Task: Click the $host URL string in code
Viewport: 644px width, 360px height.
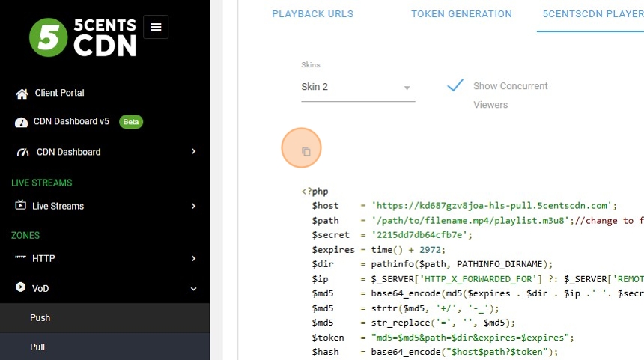Action: click(x=491, y=206)
